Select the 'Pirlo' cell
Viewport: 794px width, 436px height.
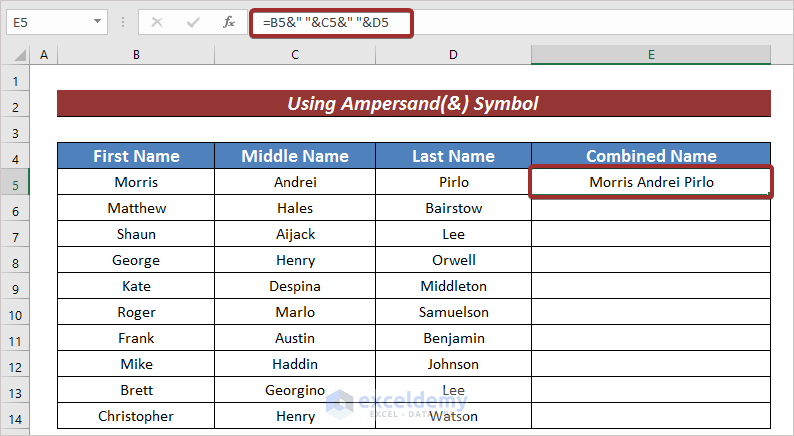(453, 182)
